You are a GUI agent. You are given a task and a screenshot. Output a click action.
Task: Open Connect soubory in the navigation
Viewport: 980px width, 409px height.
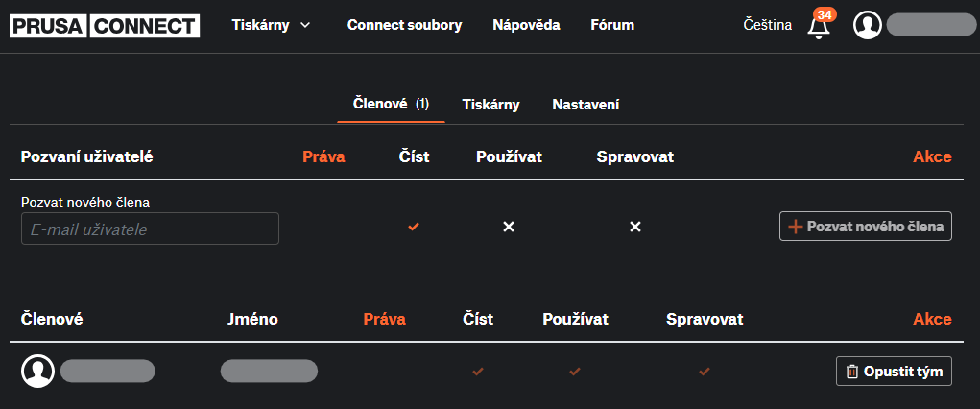point(404,25)
